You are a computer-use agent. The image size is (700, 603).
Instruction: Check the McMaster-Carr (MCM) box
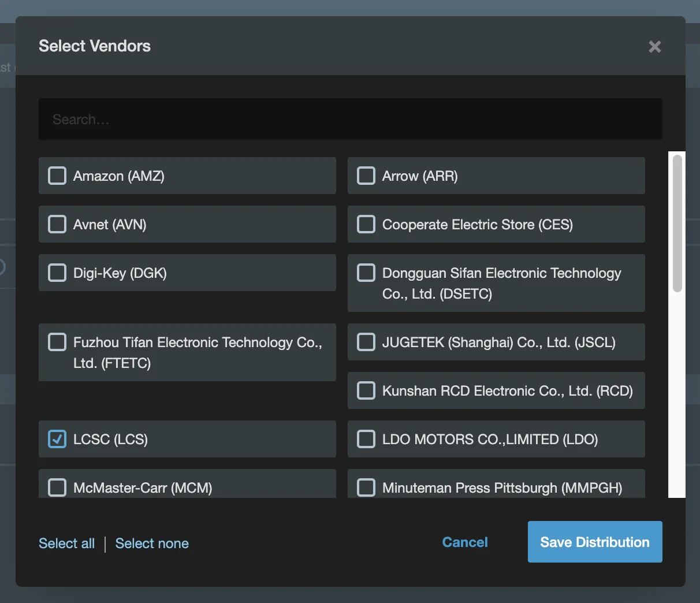(57, 487)
